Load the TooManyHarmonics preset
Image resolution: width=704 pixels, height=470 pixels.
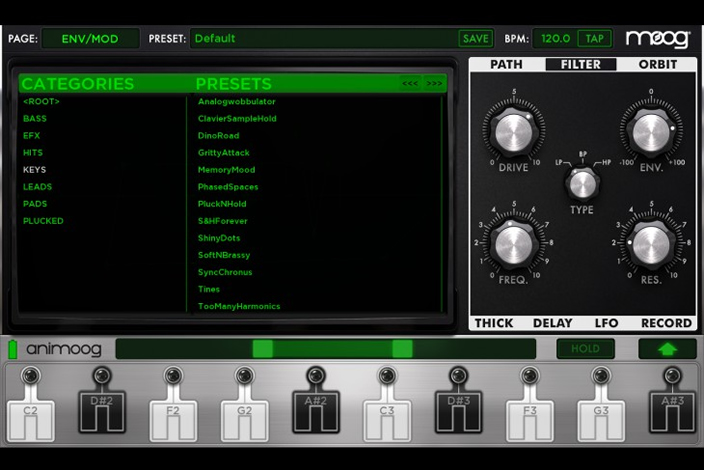click(x=239, y=306)
